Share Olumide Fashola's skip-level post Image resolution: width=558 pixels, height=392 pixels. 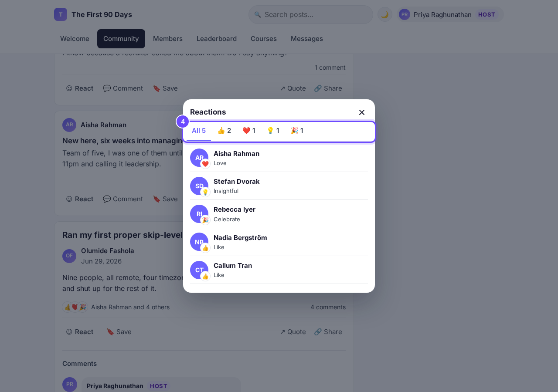(x=328, y=332)
